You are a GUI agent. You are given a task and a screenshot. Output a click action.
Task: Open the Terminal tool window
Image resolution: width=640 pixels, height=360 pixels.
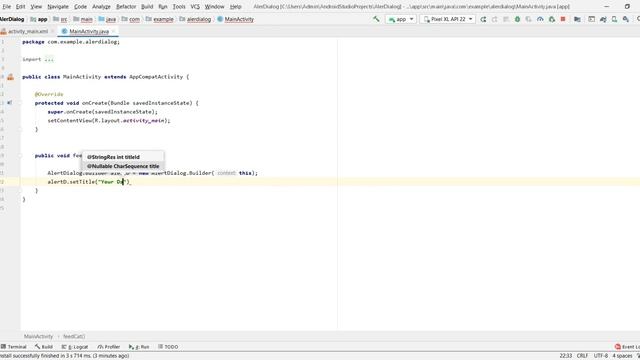[x=14, y=347]
